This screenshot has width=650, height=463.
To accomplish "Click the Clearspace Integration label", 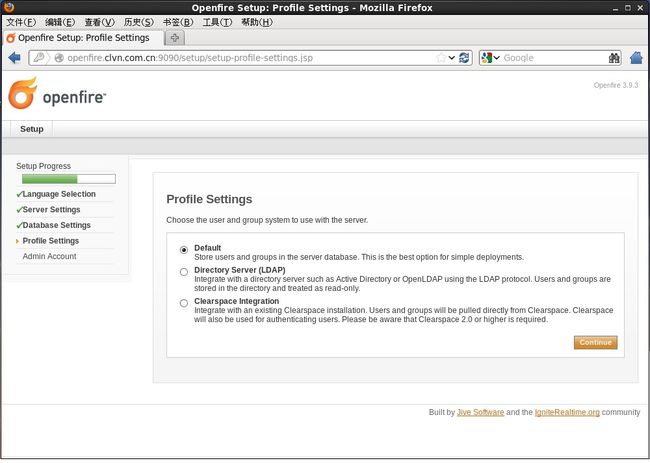I will (236, 301).
